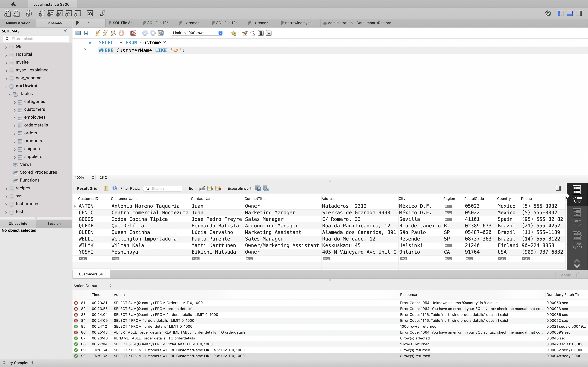The width and height of the screenshot is (588, 367).
Task: Click the Export recordset icon
Action: point(258,188)
